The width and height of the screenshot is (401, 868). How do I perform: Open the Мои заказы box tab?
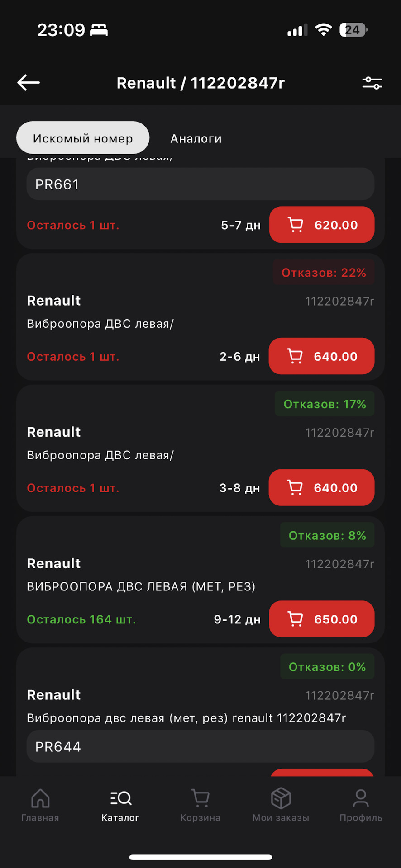281,805
